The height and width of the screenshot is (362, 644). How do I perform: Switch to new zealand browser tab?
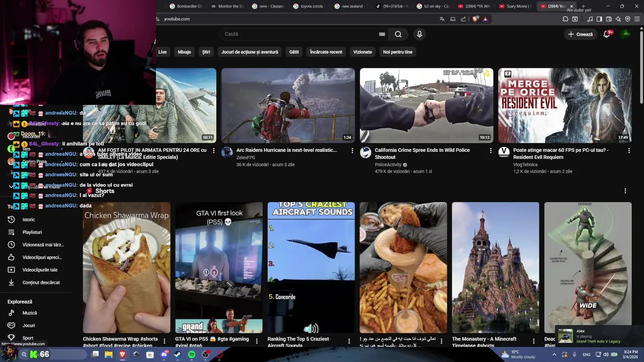click(x=351, y=6)
